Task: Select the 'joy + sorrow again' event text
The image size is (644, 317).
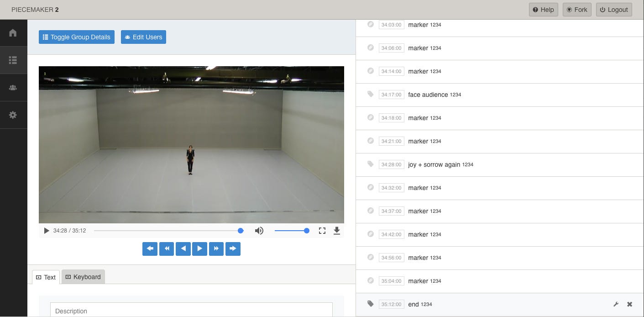Action: [434, 164]
